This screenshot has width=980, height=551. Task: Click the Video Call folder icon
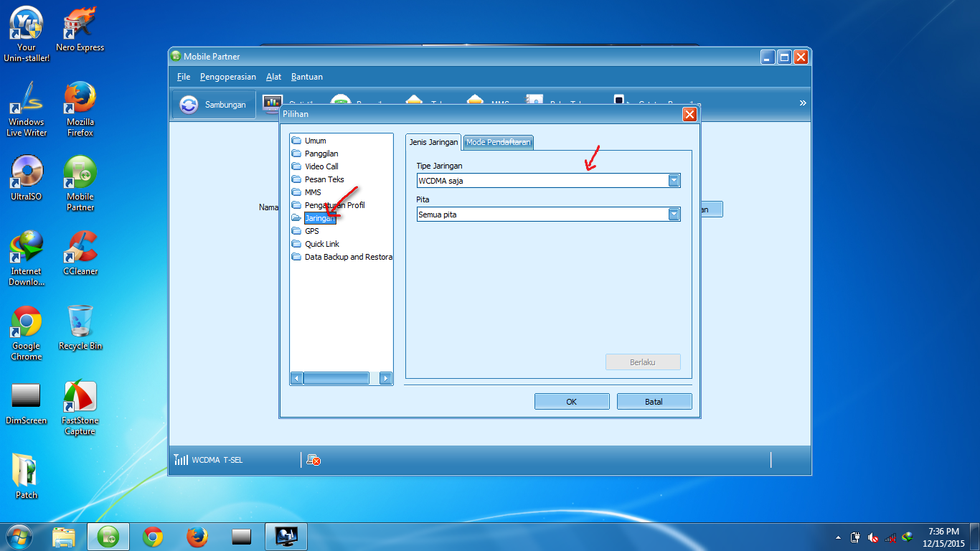(296, 166)
